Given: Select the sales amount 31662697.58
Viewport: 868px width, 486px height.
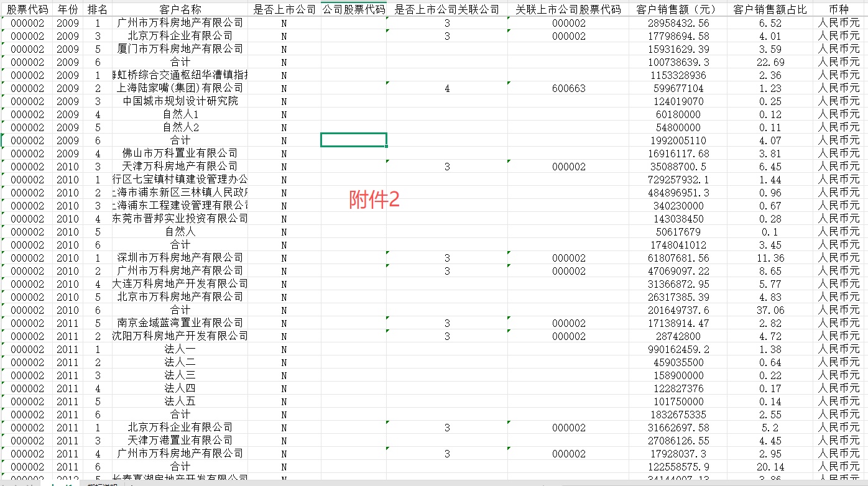Looking at the screenshot, I should point(677,428).
